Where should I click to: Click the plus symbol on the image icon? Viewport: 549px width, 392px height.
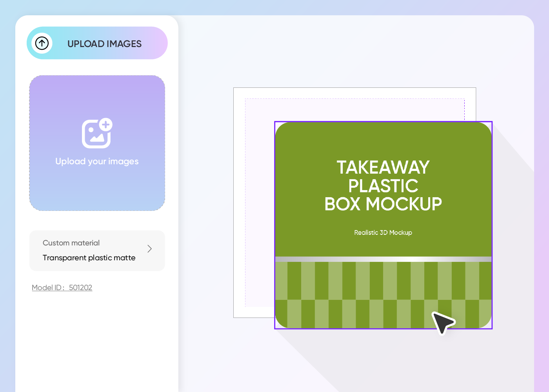click(x=106, y=125)
